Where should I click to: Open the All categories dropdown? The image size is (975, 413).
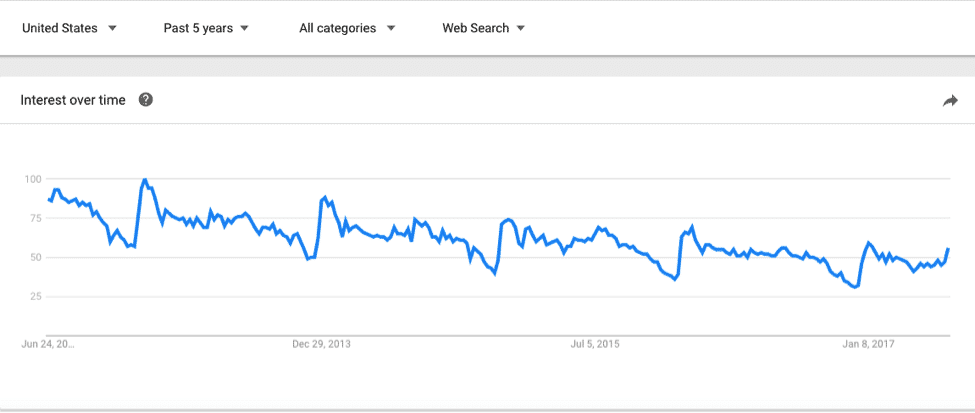[x=347, y=28]
